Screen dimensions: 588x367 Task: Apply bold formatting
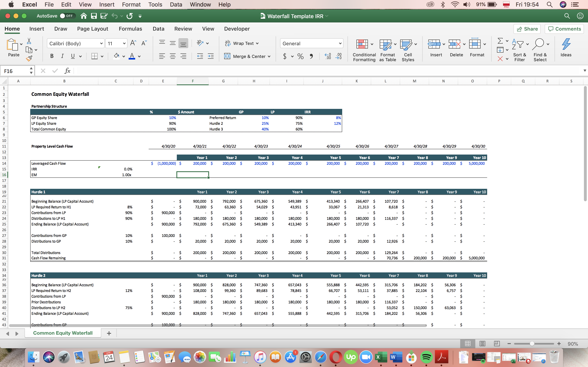point(51,56)
